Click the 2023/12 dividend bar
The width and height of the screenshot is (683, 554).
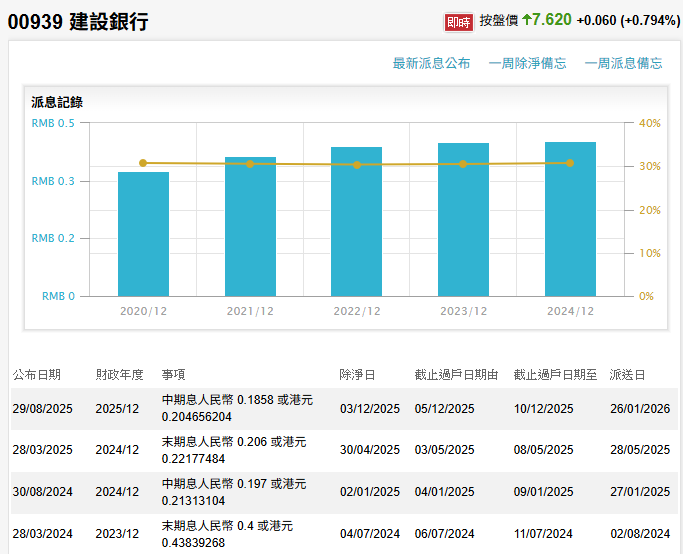463,220
